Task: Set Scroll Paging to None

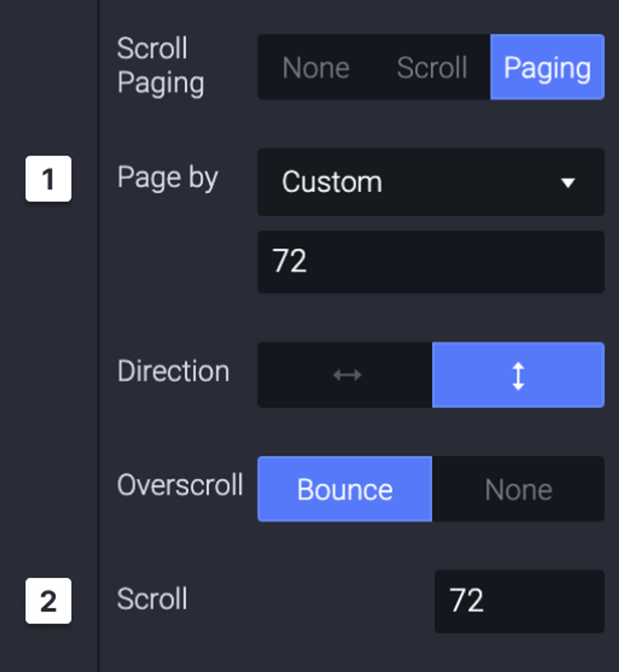Action: pos(316,67)
